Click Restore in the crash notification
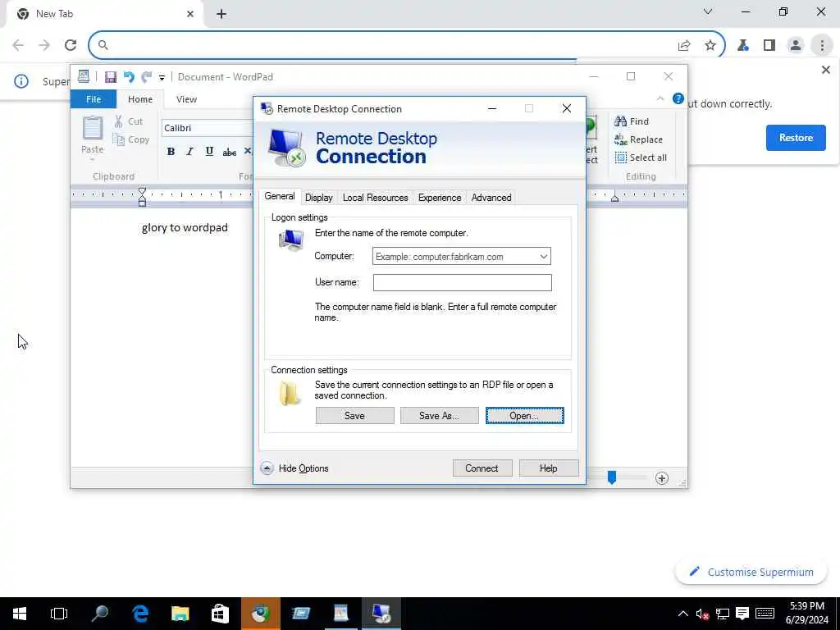Image resolution: width=840 pixels, height=630 pixels. pyautogui.click(x=796, y=138)
